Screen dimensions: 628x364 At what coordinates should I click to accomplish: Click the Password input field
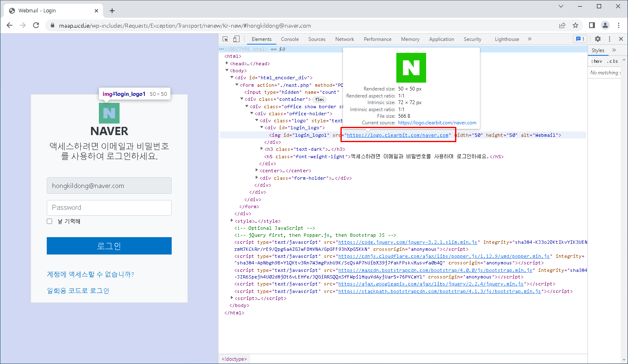[x=109, y=207]
